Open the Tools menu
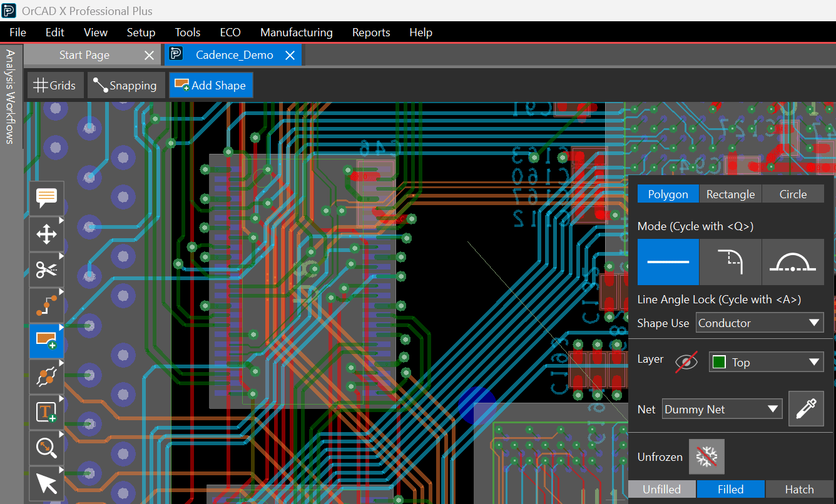Screen dimensions: 836x504 click(x=188, y=33)
